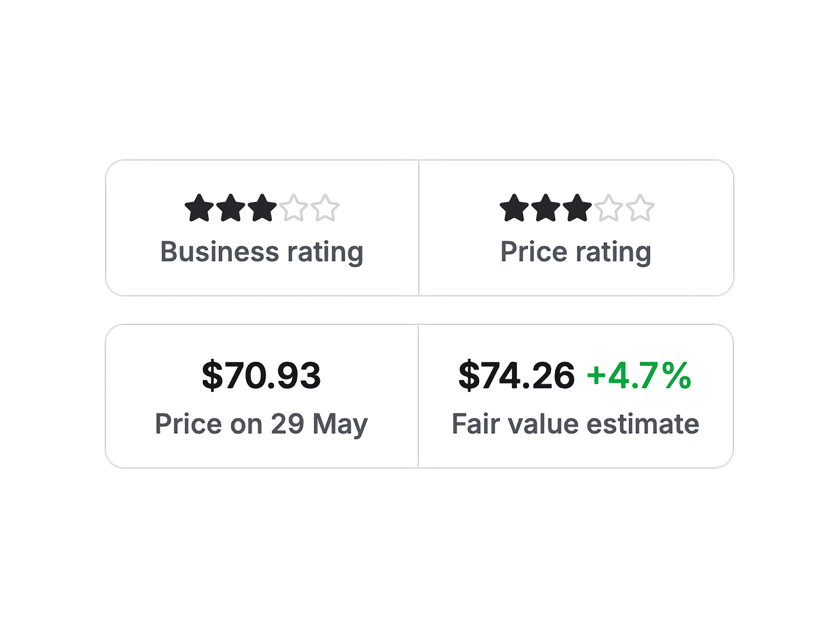The height and width of the screenshot is (630, 840).
Task: Click the second star in Price rating
Action: (546, 208)
